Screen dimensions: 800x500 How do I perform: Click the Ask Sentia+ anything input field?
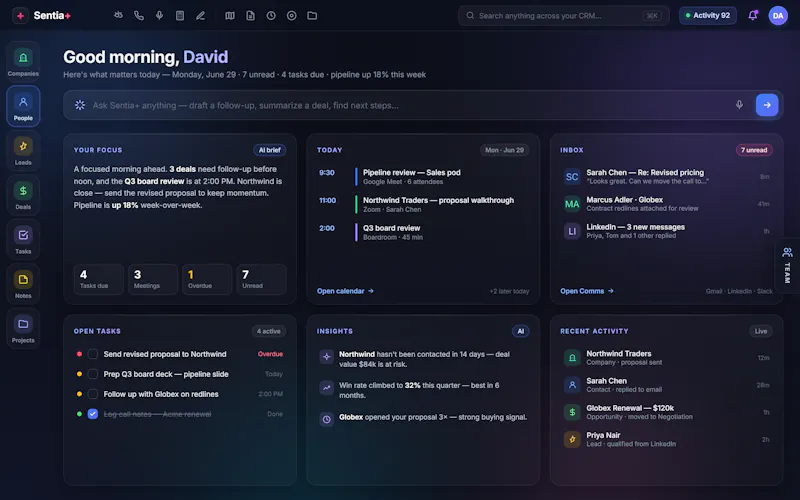click(408, 105)
